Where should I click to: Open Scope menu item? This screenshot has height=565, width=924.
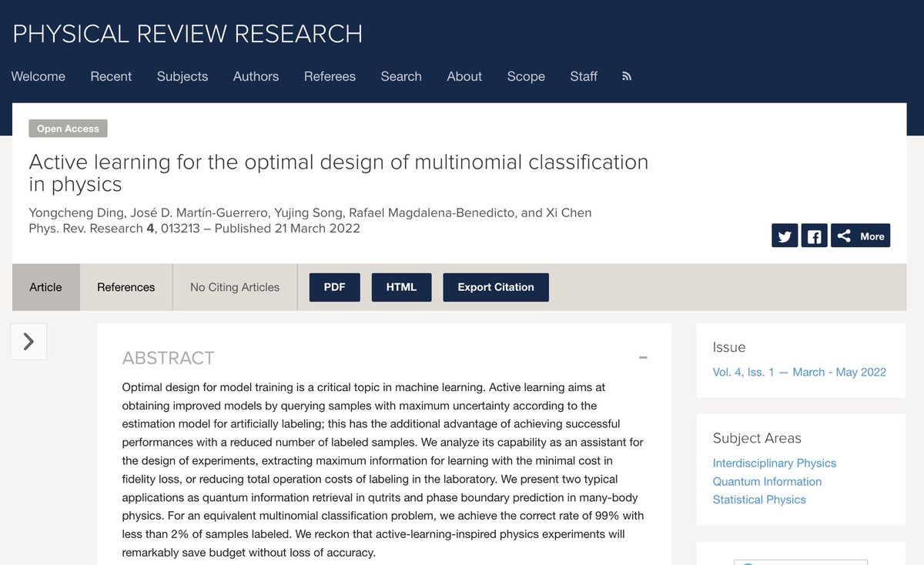[x=526, y=76]
